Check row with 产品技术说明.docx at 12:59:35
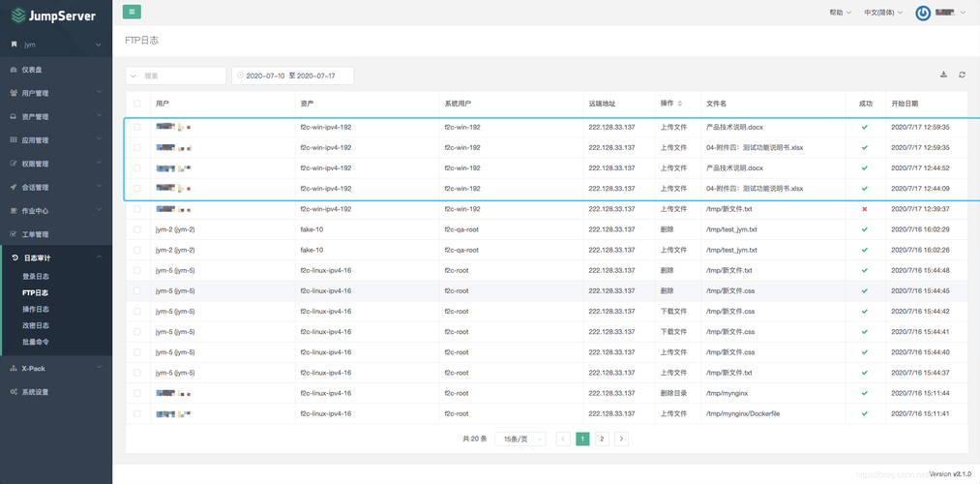 (x=137, y=127)
